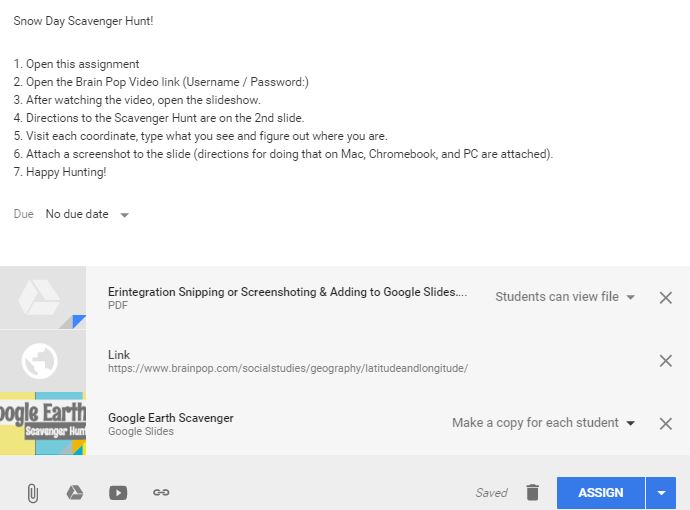Image resolution: width=690 pixels, height=510 pixels.
Task: Open the Drive PDF file thumbnail
Action: coord(43,297)
